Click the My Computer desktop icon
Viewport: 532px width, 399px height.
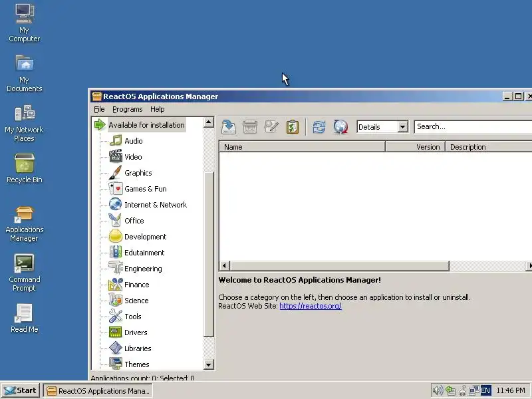(x=24, y=23)
